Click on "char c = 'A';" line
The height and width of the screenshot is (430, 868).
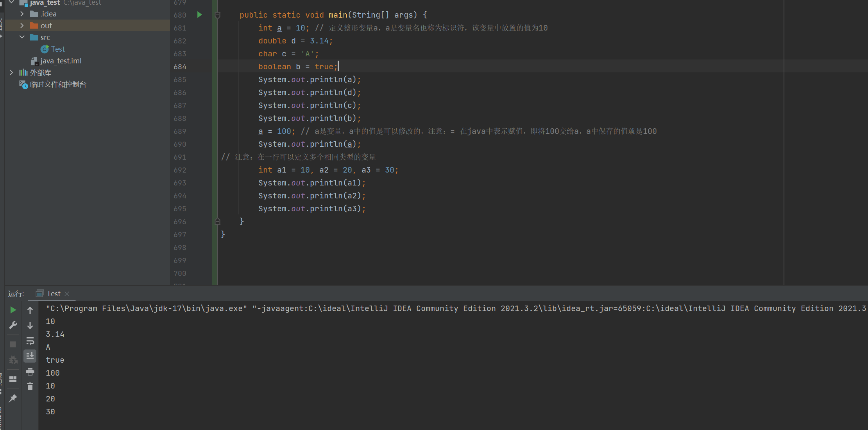click(288, 54)
